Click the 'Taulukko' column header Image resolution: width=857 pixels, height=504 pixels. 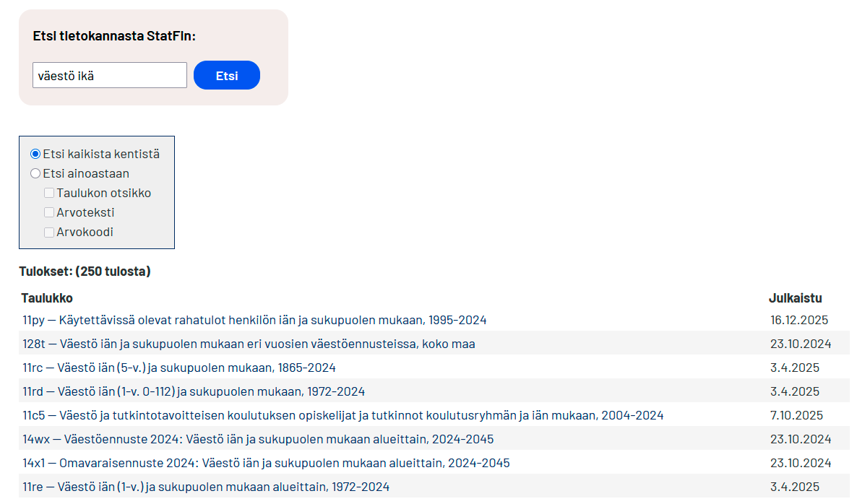47,298
